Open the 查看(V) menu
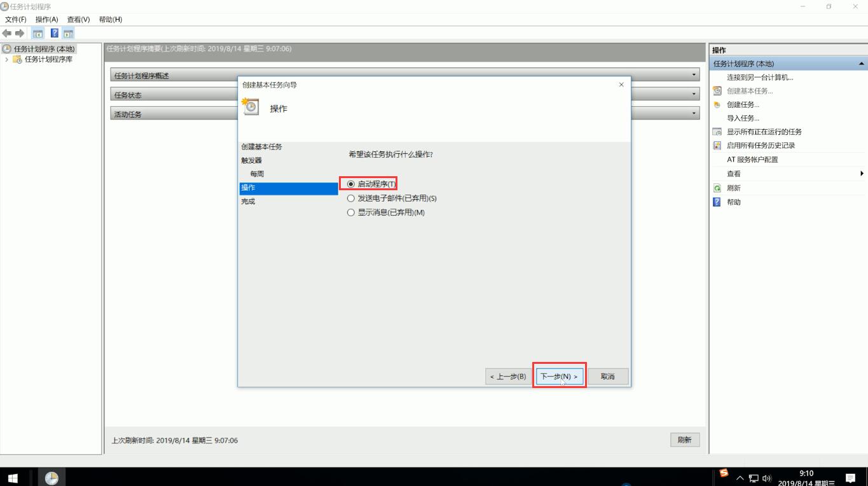This screenshot has width=868, height=486. click(x=78, y=20)
